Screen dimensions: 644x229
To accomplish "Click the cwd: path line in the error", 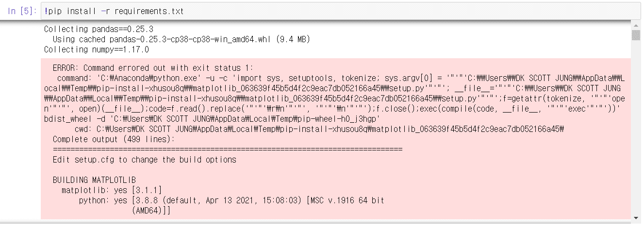I will [319, 129].
